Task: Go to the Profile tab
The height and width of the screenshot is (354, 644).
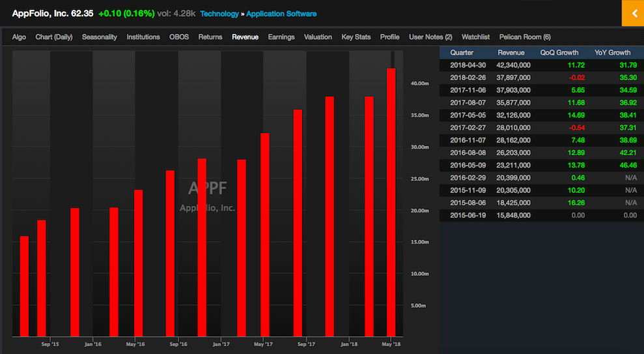Action: 390,37
